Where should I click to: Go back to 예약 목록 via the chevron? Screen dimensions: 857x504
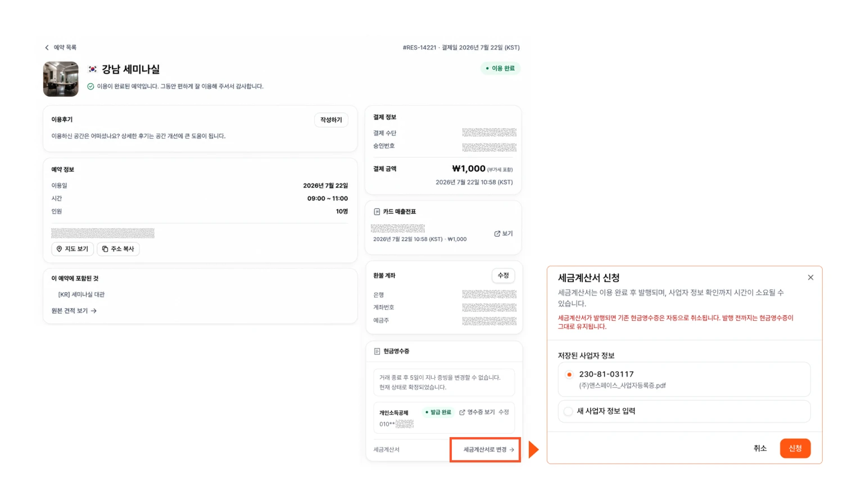click(47, 48)
